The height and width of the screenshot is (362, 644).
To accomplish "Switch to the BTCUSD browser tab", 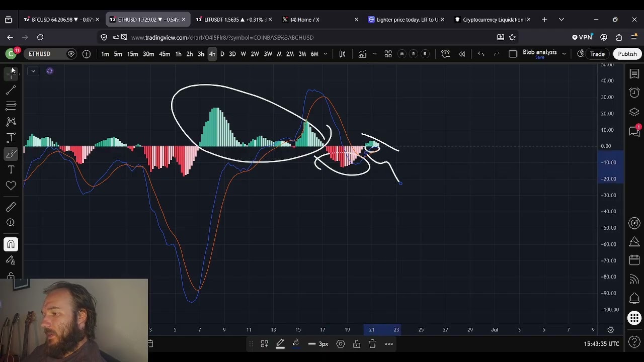I will [61, 20].
